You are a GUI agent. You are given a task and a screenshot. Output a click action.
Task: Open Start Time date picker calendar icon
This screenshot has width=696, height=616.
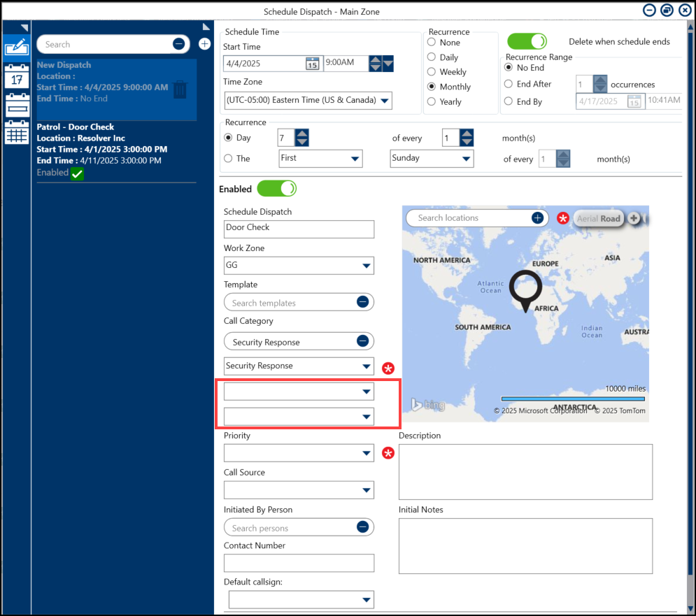312,64
